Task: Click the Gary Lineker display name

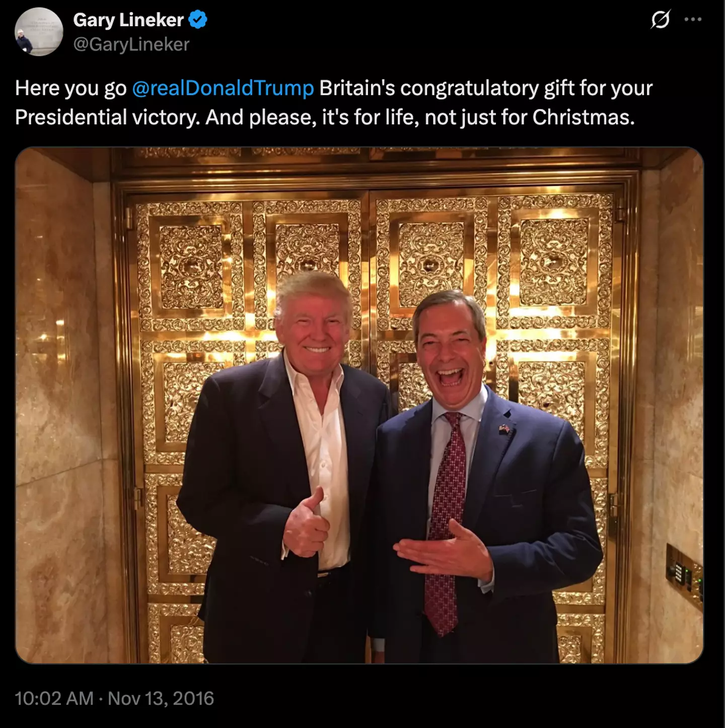Action: [x=128, y=20]
